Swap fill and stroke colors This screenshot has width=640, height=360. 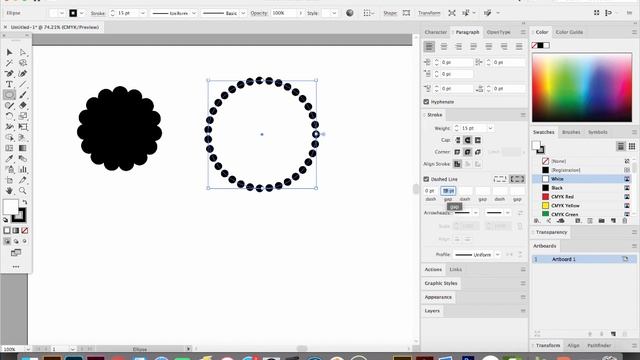point(25,202)
